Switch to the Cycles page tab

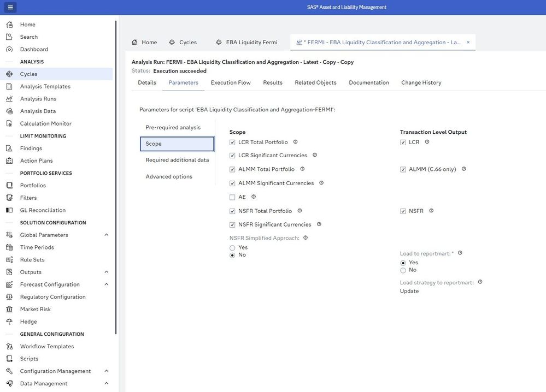[x=183, y=43]
